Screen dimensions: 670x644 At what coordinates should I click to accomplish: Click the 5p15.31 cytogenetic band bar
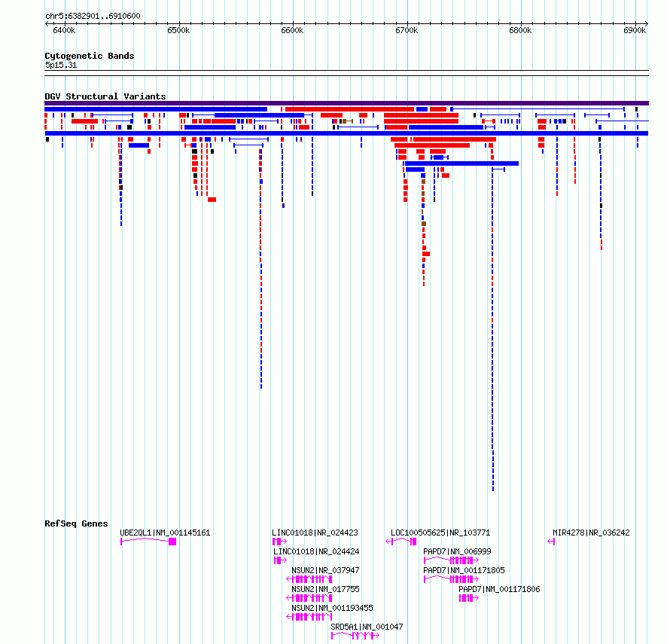[x=346, y=73]
